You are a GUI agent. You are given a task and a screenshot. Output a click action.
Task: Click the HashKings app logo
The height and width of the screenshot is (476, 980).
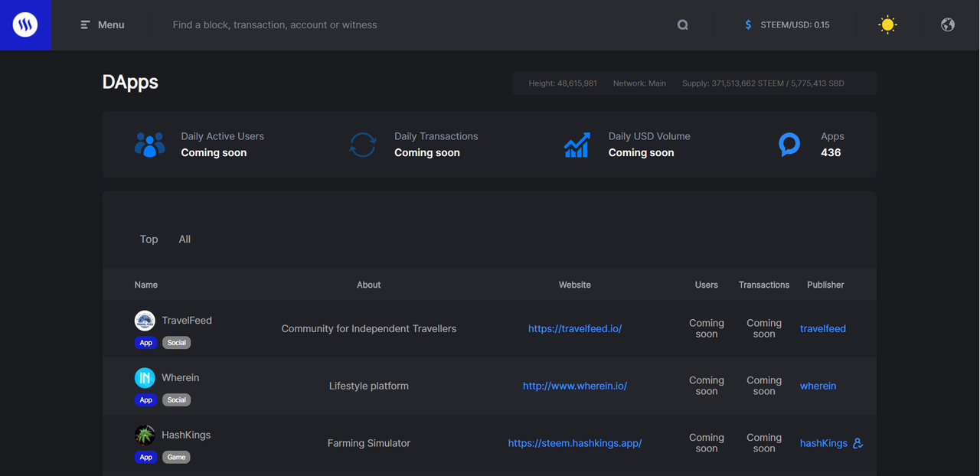(x=145, y=435)
